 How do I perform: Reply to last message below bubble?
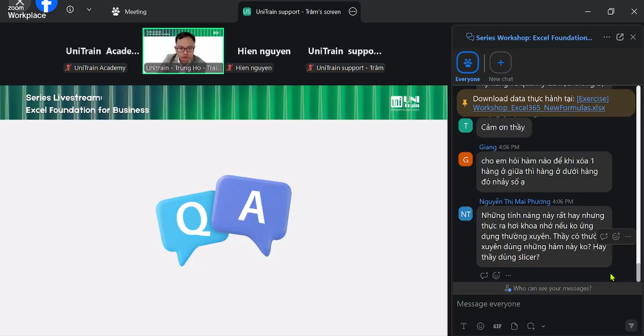tap(484, 275)
